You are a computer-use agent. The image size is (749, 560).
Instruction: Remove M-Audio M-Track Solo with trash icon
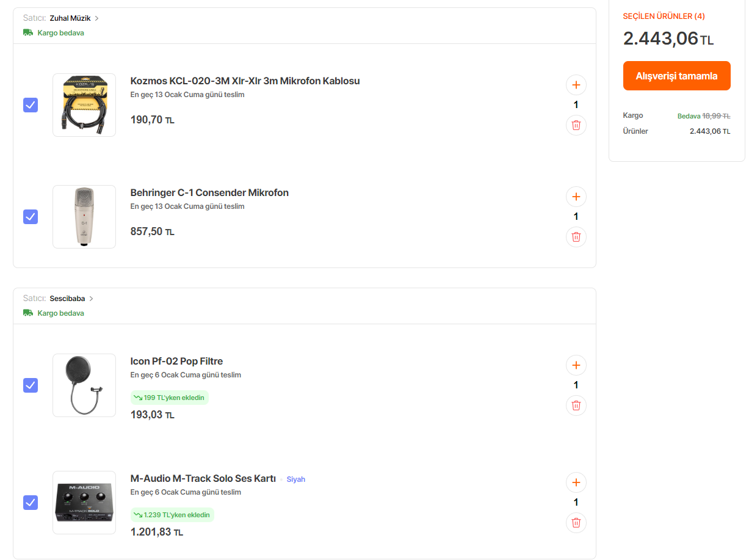coord(576,523)
